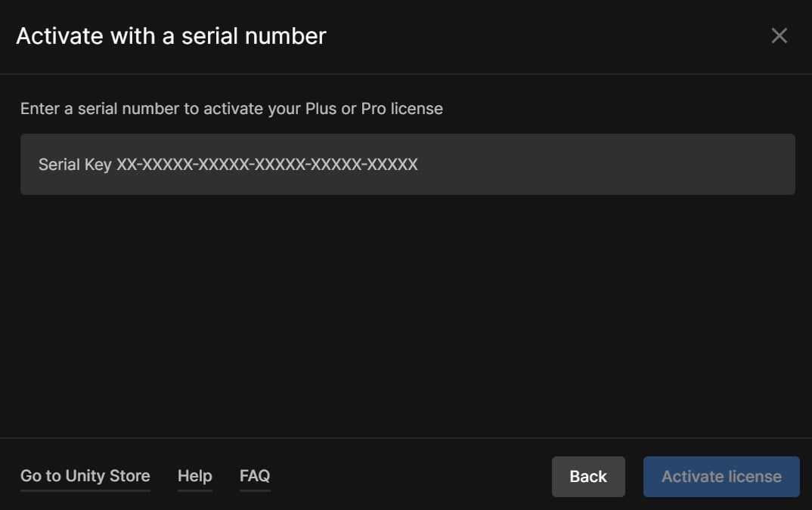Click the Activate license button
Screen dimensions: 812x510
(x=721, y=477)
